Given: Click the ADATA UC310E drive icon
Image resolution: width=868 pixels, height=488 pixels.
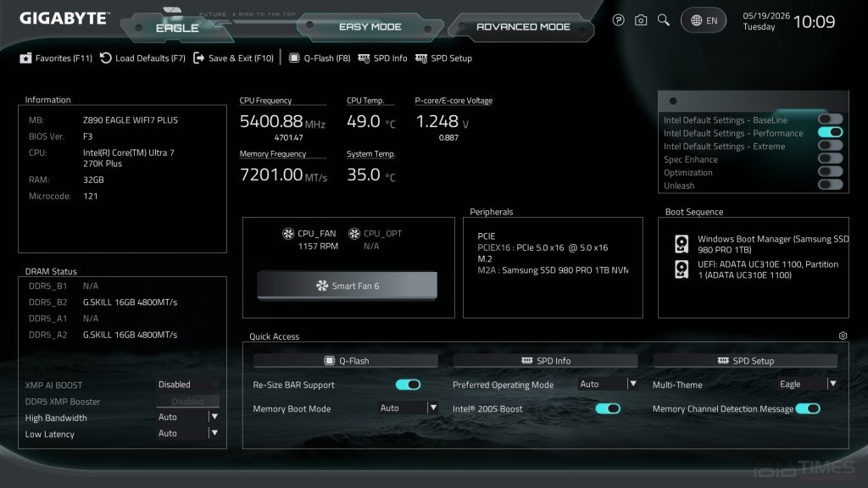Looking at the screenshot, I should (682, 269).
